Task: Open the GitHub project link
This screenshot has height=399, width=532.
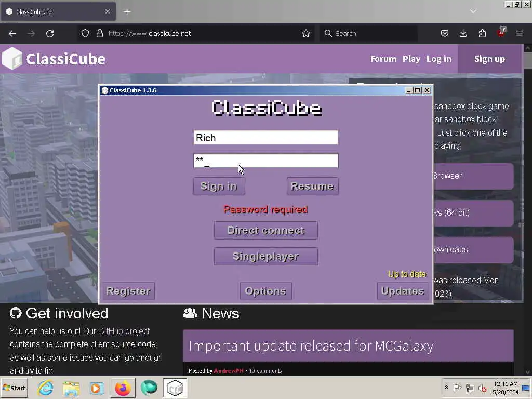Action: pyautogui.click(x=124, y=331)
